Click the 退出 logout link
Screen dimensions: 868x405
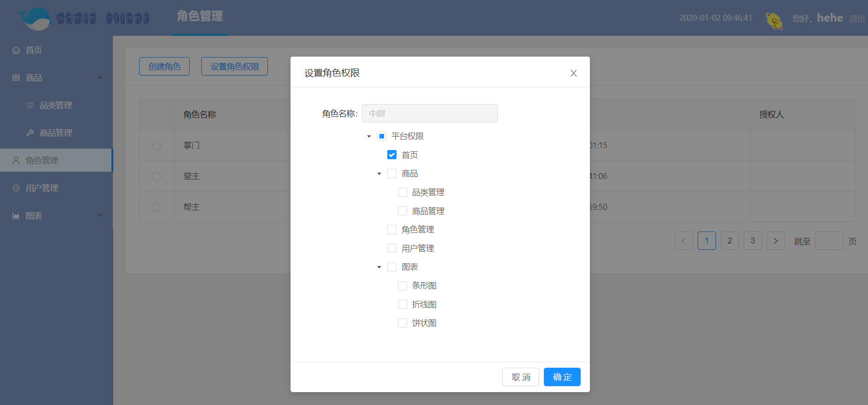[x=857, y=19]
